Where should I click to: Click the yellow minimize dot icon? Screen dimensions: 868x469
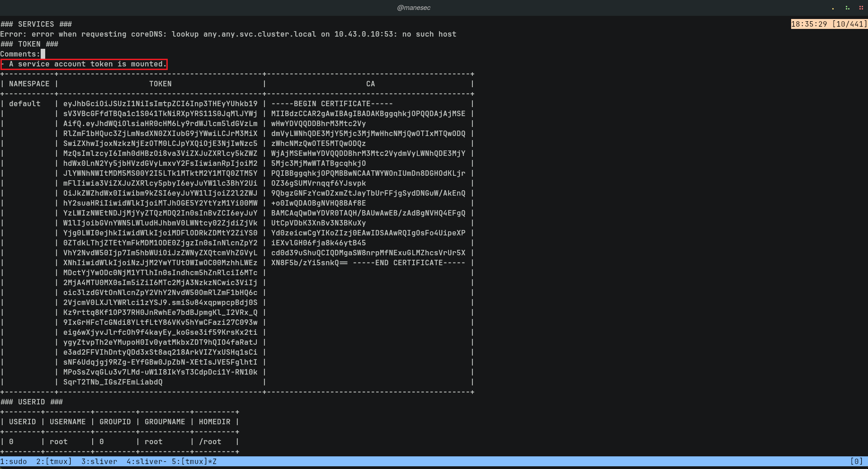(x=833, y=8)
